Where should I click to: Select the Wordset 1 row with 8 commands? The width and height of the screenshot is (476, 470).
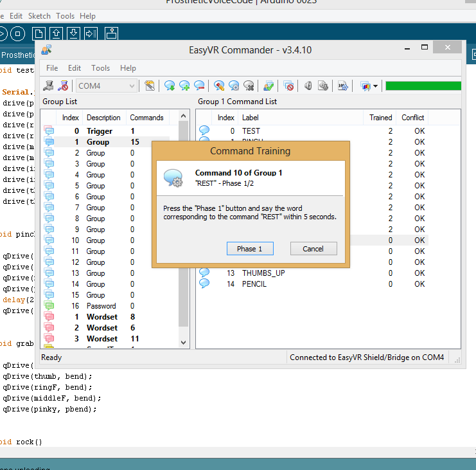tap(106, 317)
